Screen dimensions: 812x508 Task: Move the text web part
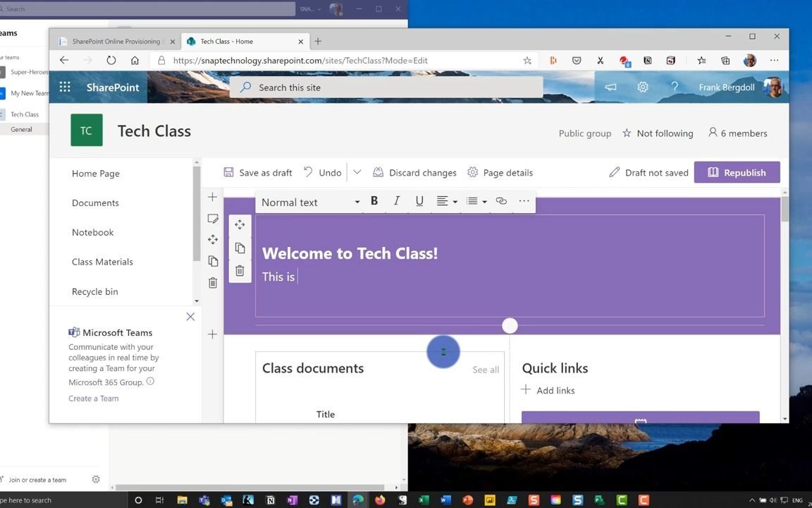coord(240,224)
